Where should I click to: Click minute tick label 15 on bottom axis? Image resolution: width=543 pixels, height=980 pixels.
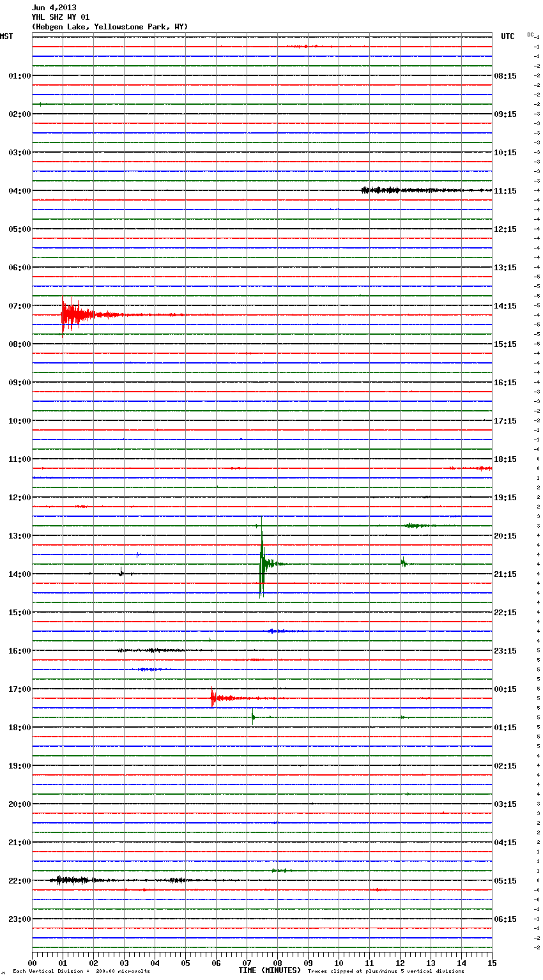pos(492,963)
